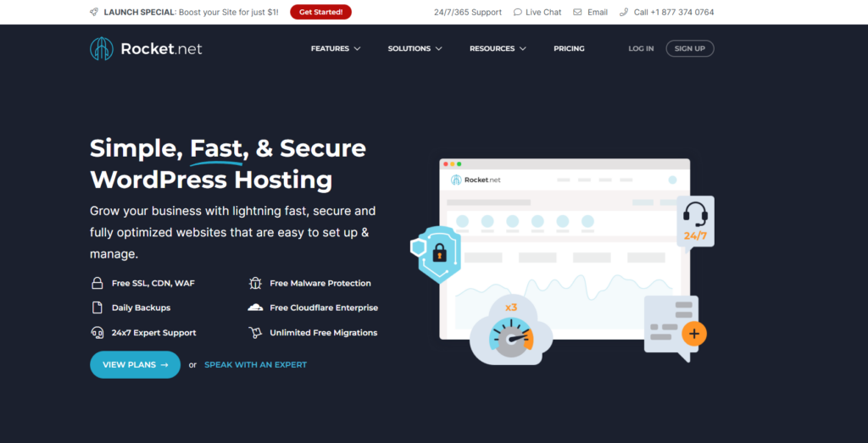Click the rocket icon beside Launch Special
Image resolution: width=868 pixels, height=443 pixels.
click(x=94, y=12)
